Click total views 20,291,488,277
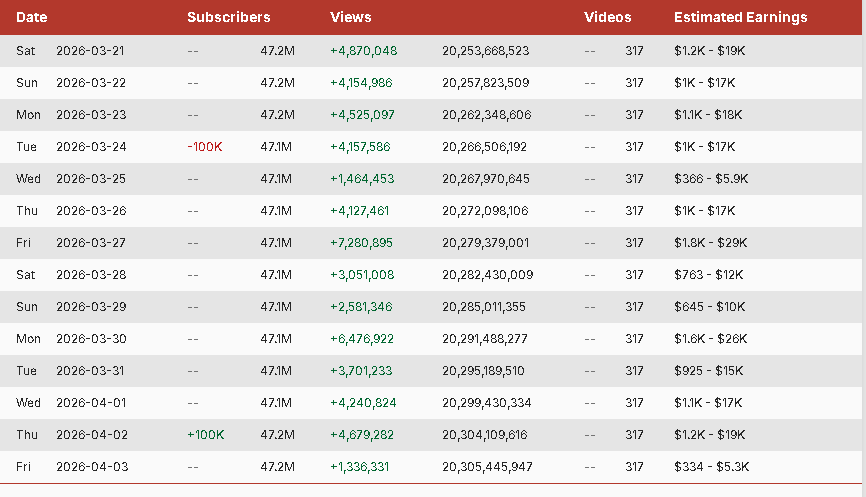Screen dimensions: 866x497 coord(485,339)
